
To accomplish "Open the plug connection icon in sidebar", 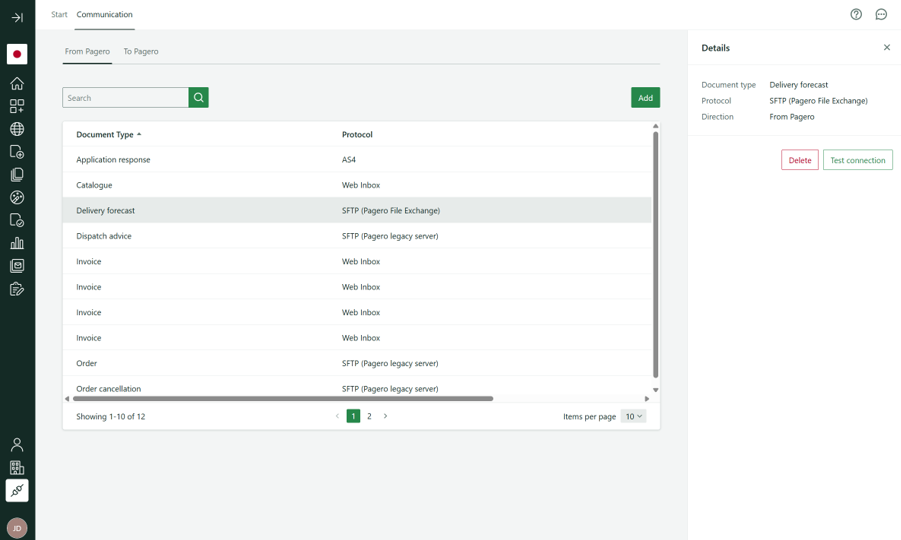I will click(x=17, y=490).
